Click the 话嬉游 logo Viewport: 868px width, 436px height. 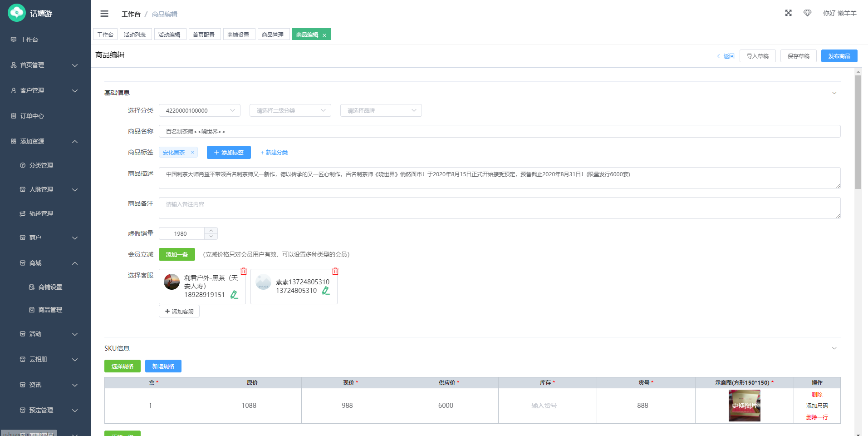click(x=30, y=13)
